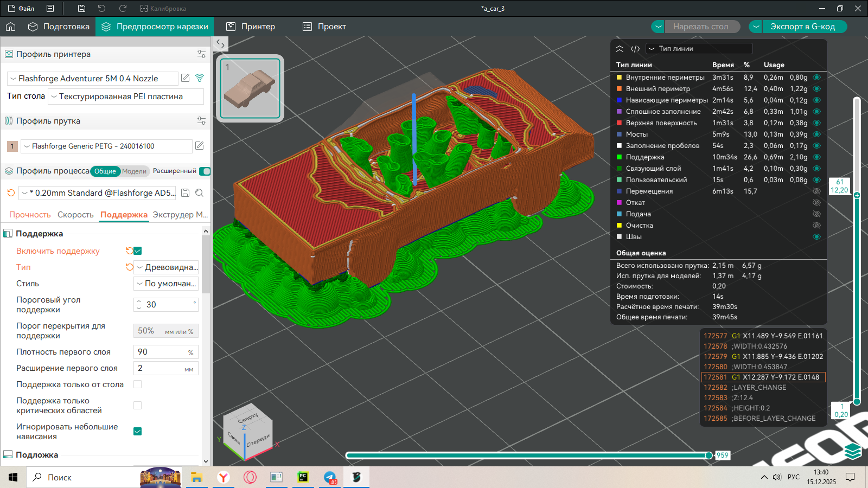Click the horizontal layer progress slider handle

(709, 455)
